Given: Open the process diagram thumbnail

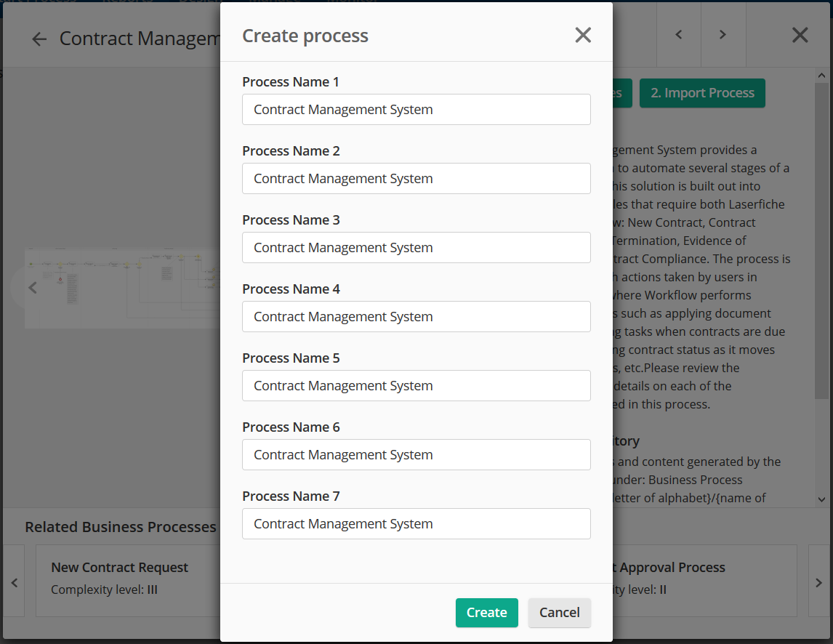Looking at the screenshot, I should pyautogui.click(x=124, y=288).
